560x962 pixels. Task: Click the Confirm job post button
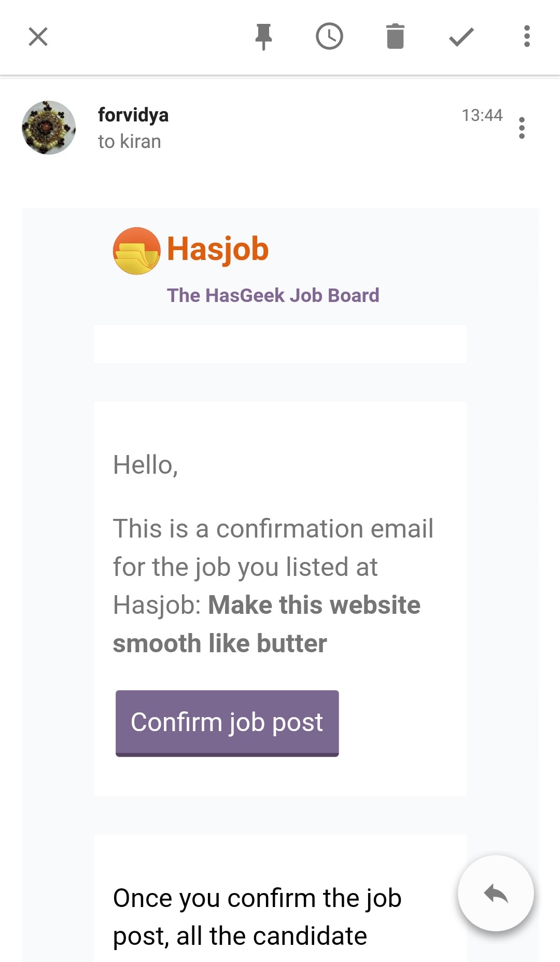pos(227,723)
